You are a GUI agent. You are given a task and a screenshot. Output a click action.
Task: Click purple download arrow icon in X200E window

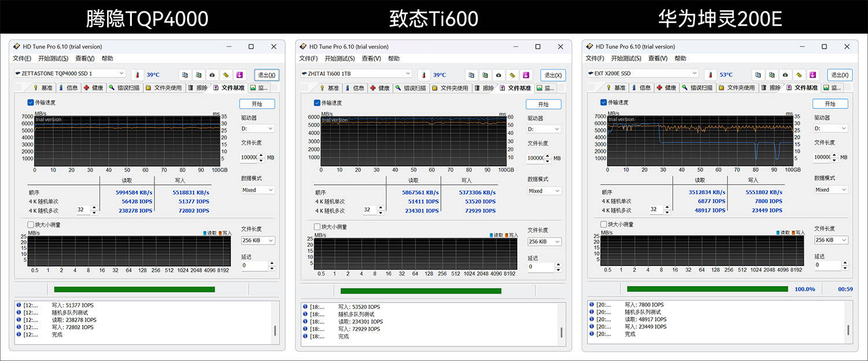tap(813, 75)
